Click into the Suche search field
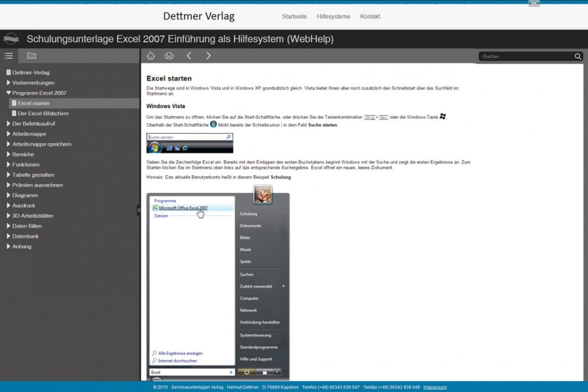Screen dimensions: 588x392 (x=526, y=56)
